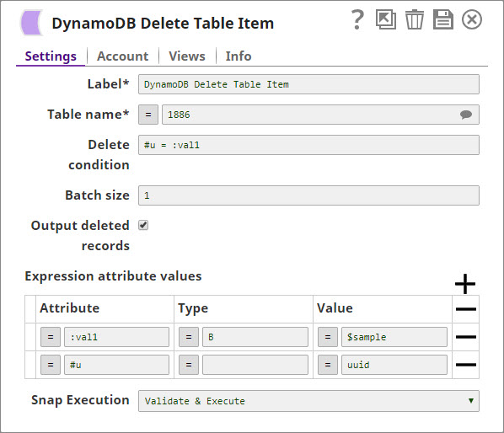The height and width of the screenshot is (433, 504).
Task: Switch to the Settings tab
Action: tap(51, 56)
